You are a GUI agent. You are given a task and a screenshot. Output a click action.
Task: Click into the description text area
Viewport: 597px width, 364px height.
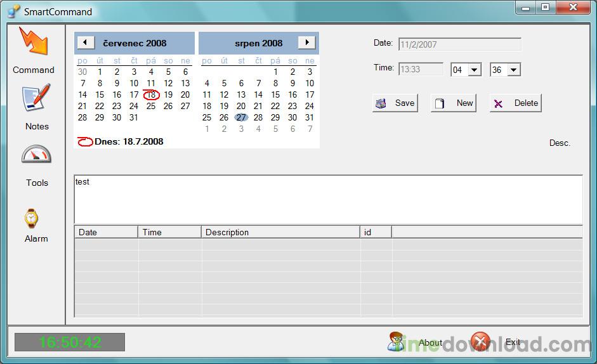pos(328,199)
